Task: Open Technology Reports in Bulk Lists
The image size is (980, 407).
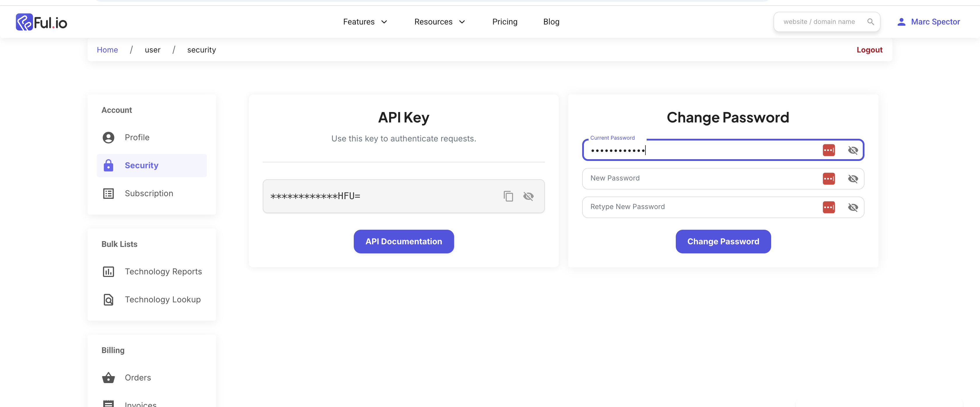Action: 152,272
